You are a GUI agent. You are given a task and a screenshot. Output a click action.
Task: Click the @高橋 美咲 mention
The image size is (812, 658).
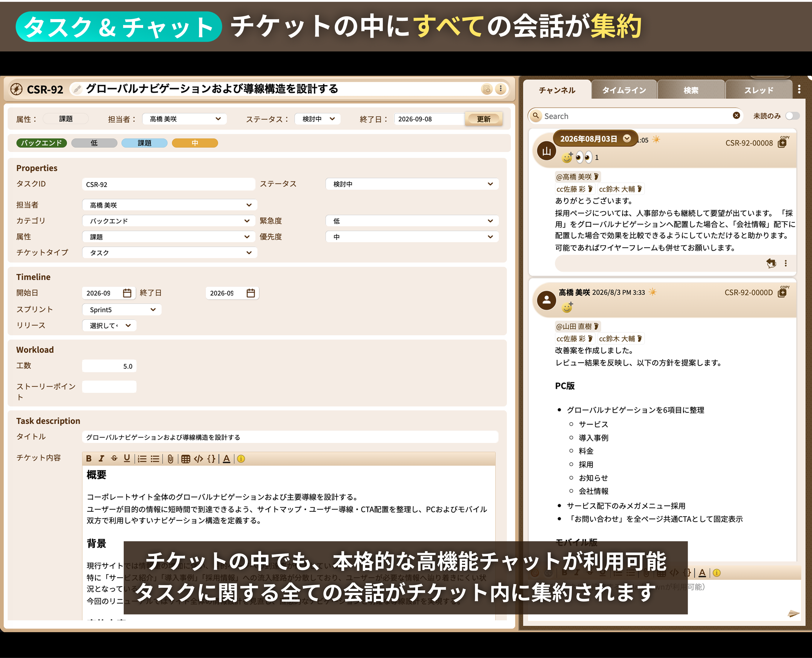(x=577, y=177)
